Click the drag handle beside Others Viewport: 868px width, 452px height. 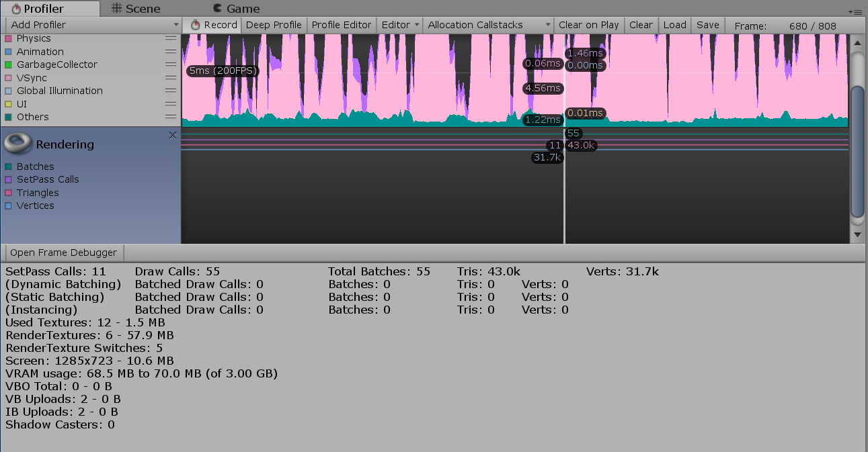[171, 117]
